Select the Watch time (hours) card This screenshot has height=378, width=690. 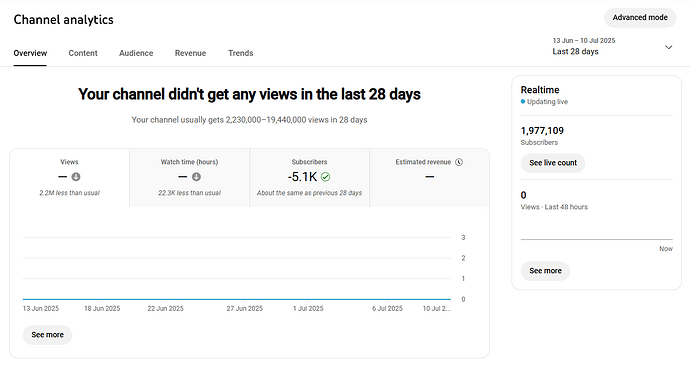coord(190,178)
